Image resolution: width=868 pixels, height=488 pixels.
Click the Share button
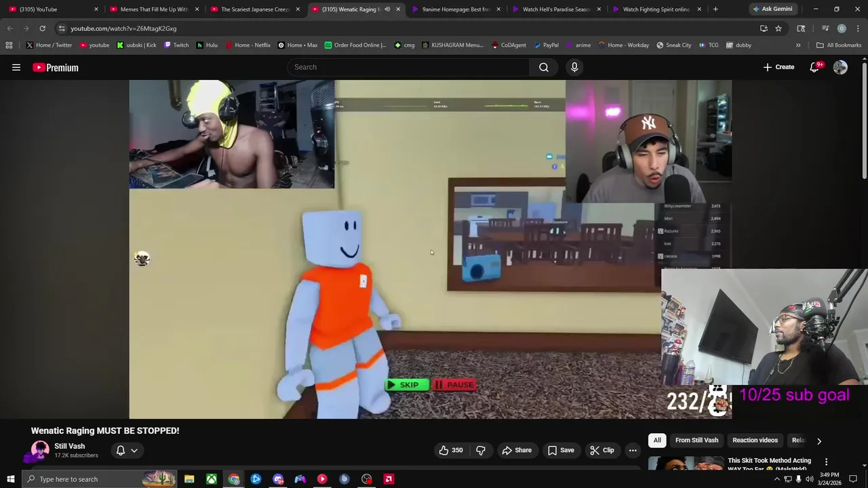pos(517,450)
